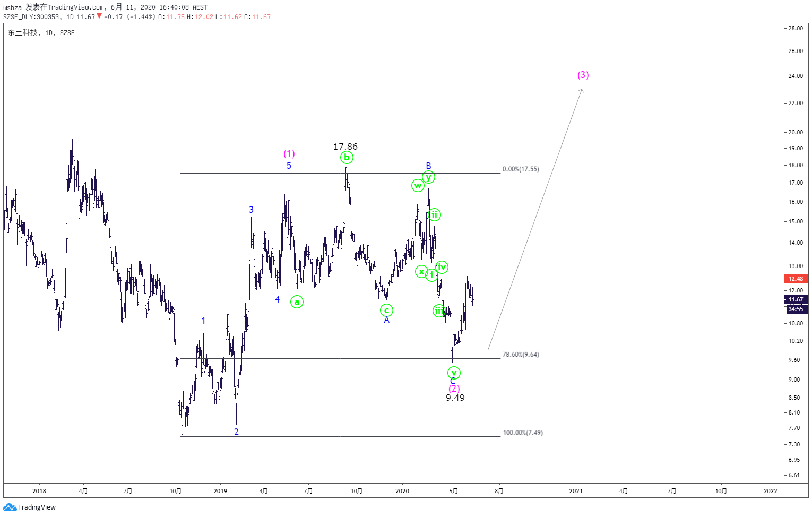Click the 17.86 high price annotation

coord(345,147)
